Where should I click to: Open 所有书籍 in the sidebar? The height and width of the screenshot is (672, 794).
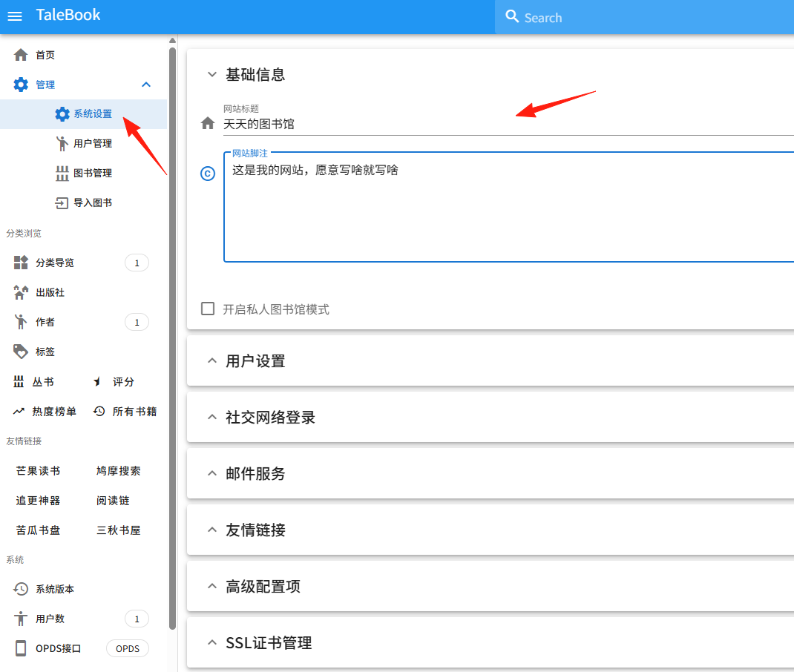click(x=135, y=412)
